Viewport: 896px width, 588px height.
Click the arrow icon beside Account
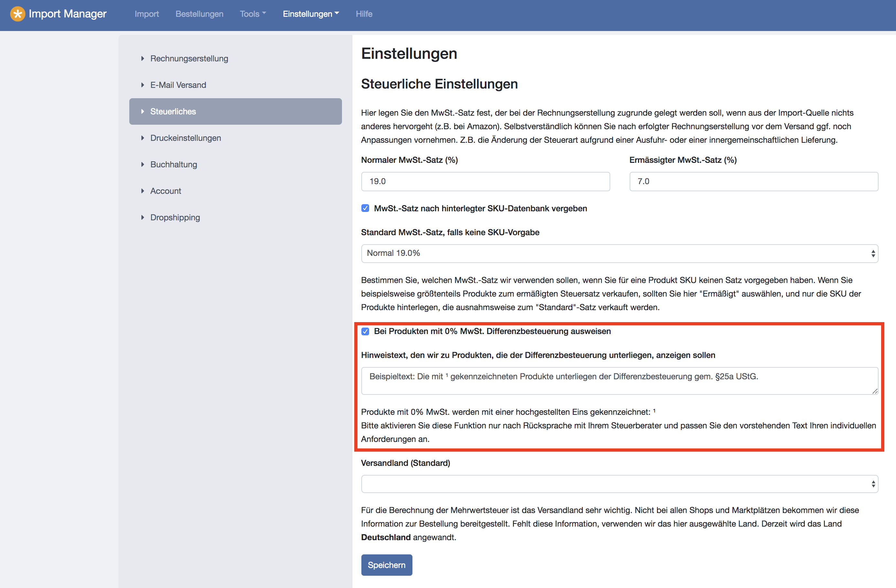coord(143,191)
